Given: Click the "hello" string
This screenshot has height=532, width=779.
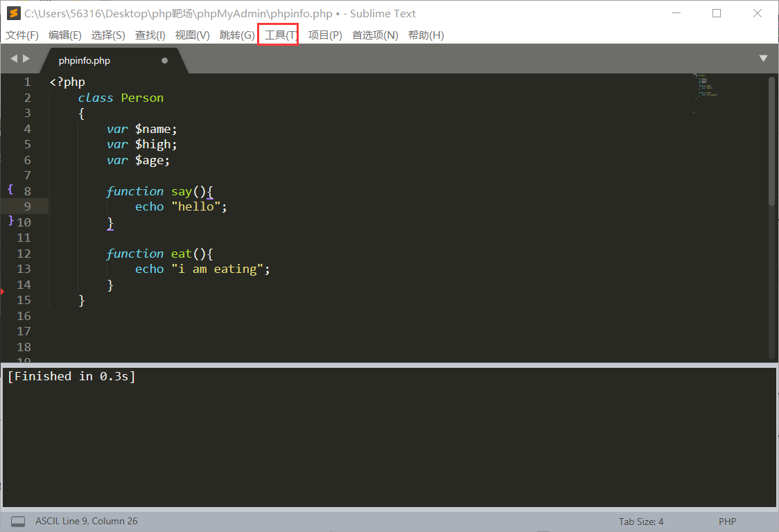Looking at the screenshot, I should pyautogui.click(x=195, y=206).
